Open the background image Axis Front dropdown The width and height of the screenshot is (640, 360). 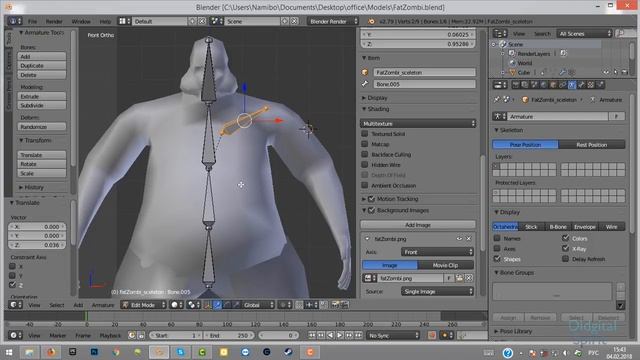point(437,252)
